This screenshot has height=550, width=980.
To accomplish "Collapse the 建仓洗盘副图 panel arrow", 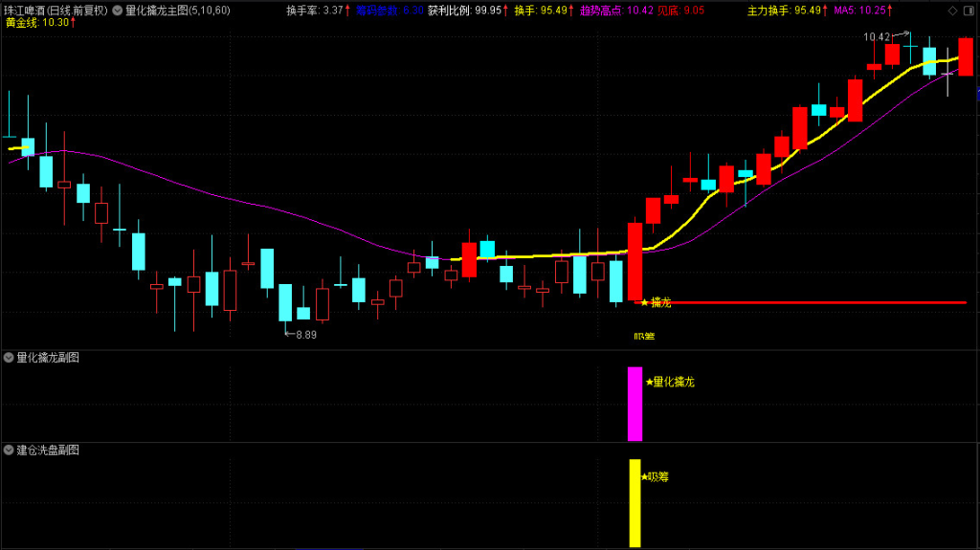I will (x=9, y=450).
